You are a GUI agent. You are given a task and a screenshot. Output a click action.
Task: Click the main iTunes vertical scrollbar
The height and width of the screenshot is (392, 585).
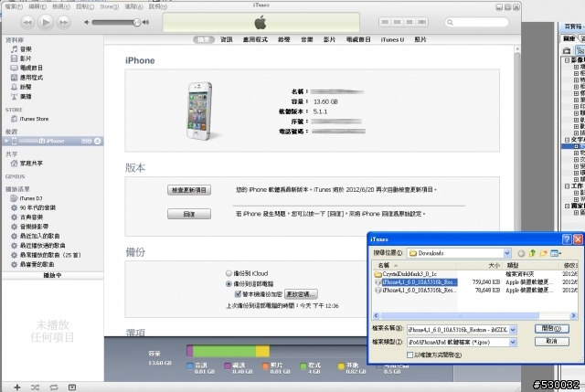coord(517,142)
